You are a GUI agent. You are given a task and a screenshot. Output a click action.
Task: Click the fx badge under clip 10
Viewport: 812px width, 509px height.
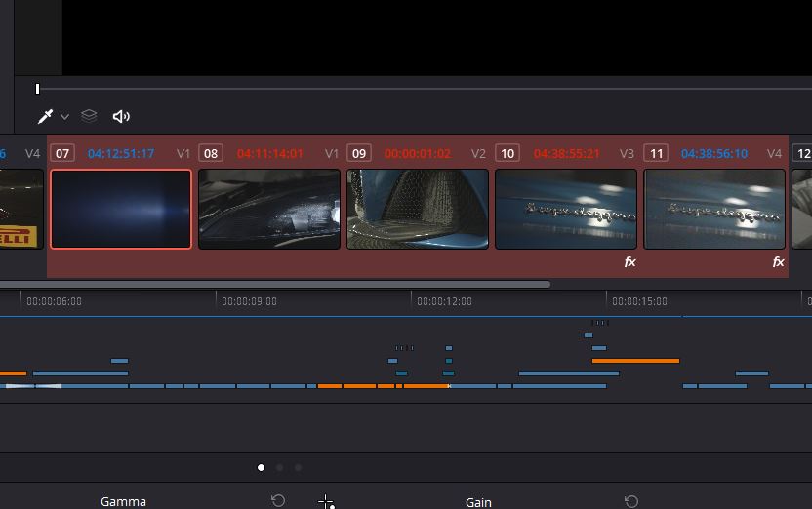coord(629,262)
